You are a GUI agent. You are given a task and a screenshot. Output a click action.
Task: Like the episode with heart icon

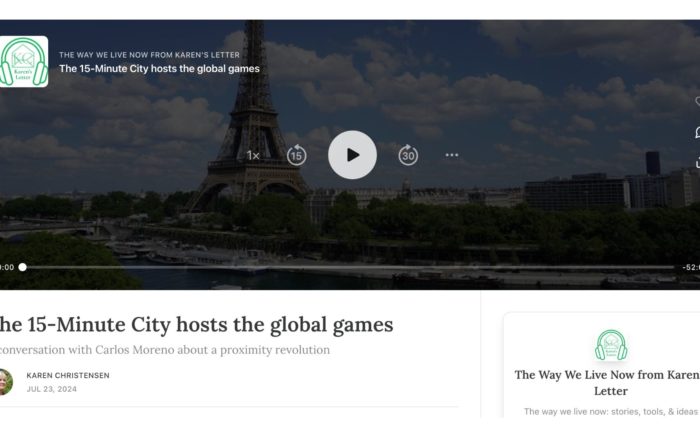(697, 101)
